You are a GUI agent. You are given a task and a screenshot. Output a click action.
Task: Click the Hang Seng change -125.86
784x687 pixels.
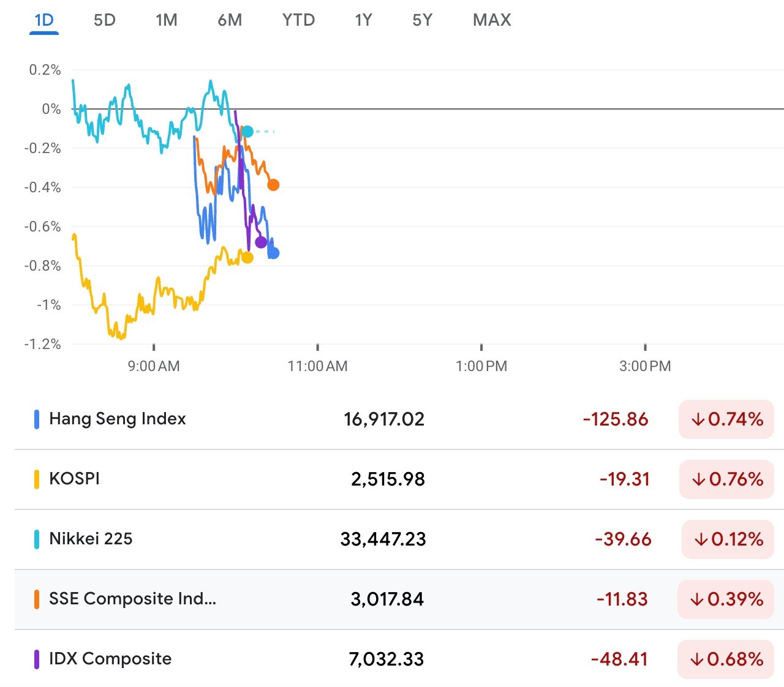(x=616, y=419)
